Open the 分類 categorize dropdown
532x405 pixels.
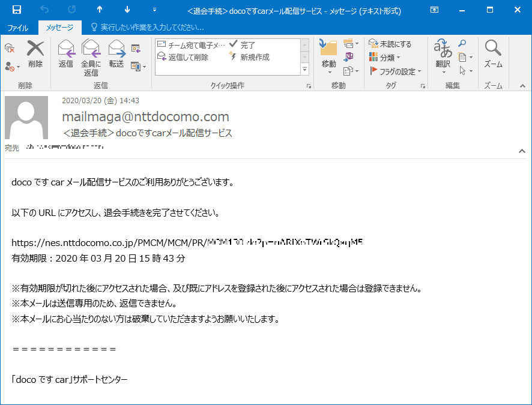click(385, 58)
